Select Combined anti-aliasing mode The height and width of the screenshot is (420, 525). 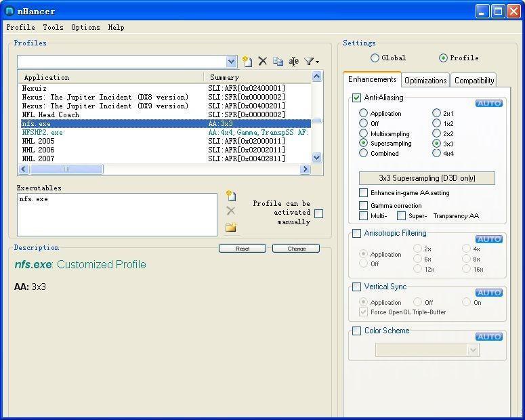[363, 153]
